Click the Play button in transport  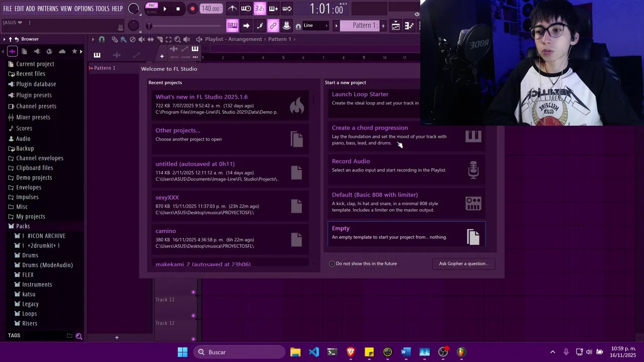click(165, 9)
